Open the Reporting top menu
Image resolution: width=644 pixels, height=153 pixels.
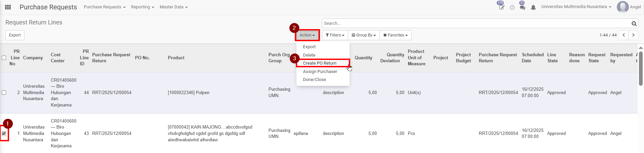[x=143, y=7]
